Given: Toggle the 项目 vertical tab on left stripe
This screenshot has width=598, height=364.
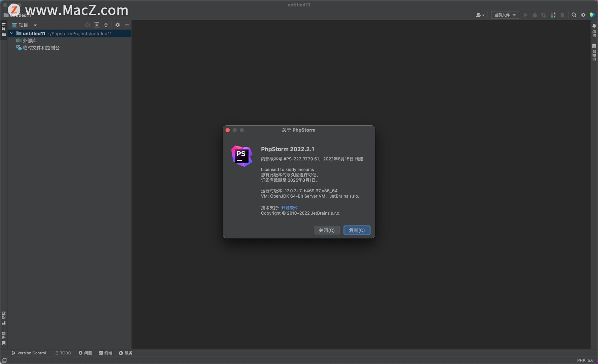Looking at the screenshot, I should pos(4,30).
